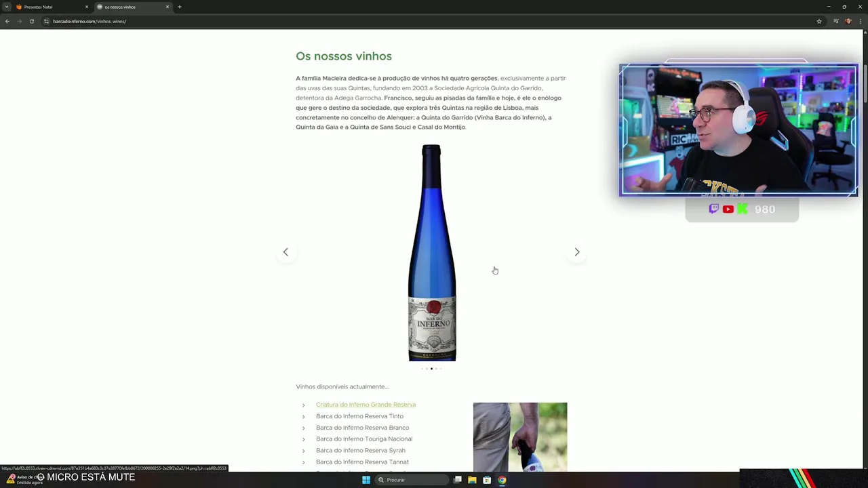Click the 980 viewer count
The height and width of the screenshot is (488, 868).
pos(765,209)
